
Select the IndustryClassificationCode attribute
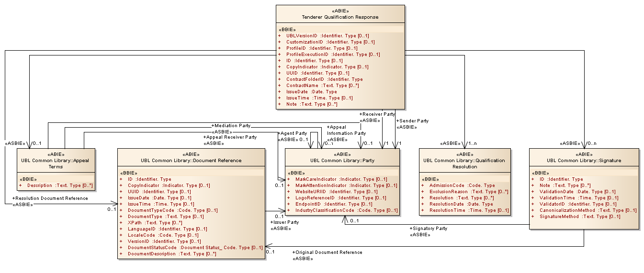click(346, 210)
